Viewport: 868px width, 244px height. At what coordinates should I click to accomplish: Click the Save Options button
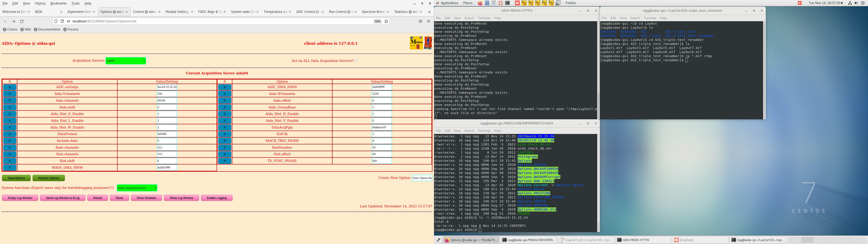pyautogui.click(x=16, y=178)
